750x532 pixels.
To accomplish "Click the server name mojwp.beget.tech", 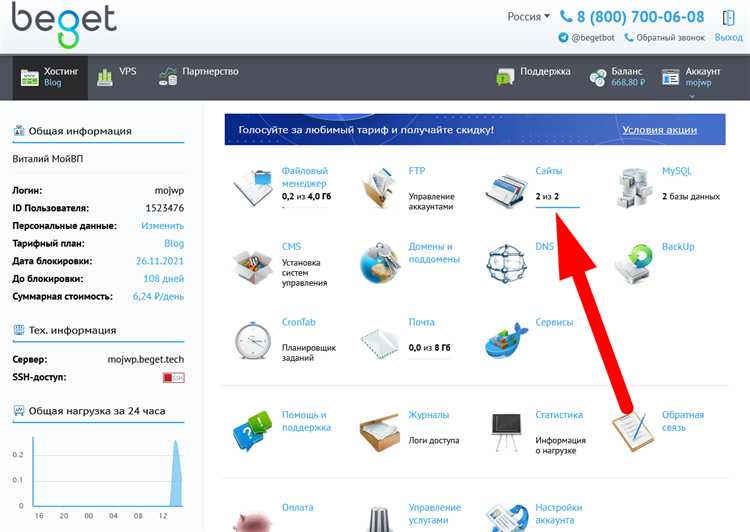I will pyautogui.click(x=146, y=359).
